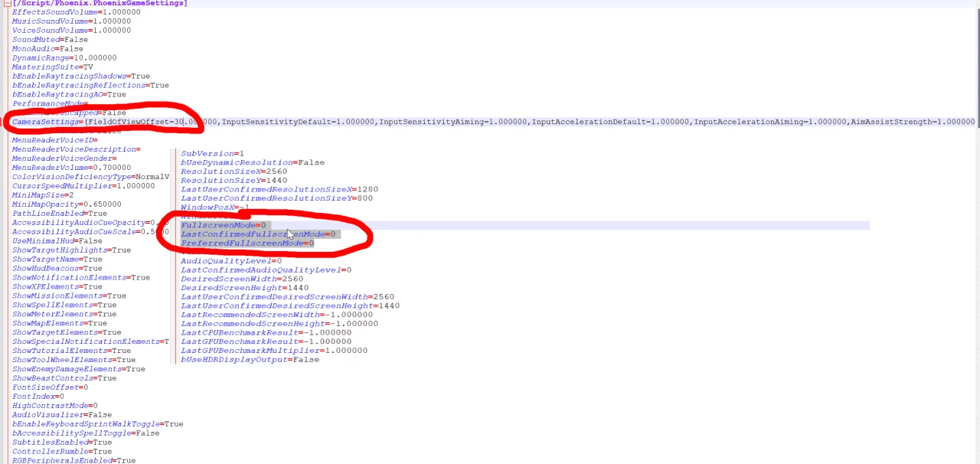Click the MiniMapSize=2 line

[x=43, y=196]
